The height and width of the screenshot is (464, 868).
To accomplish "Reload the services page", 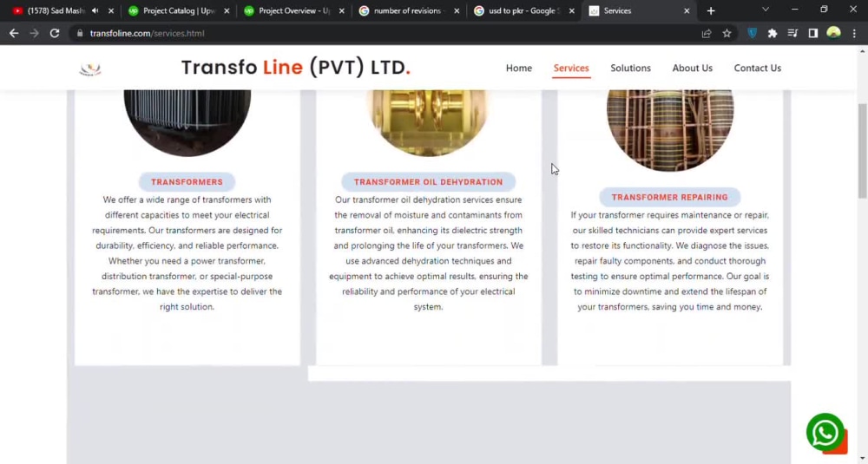I will click(x=54, y=33).
